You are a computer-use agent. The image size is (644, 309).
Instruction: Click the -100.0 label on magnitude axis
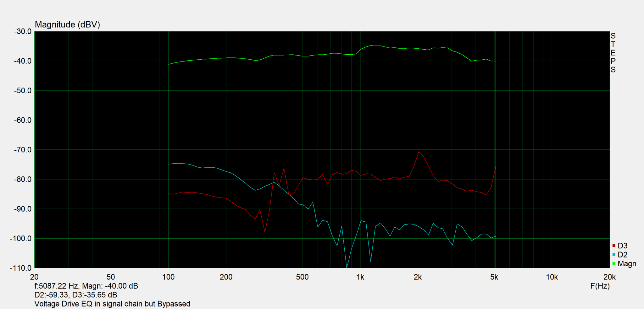[x=21, y=238]
